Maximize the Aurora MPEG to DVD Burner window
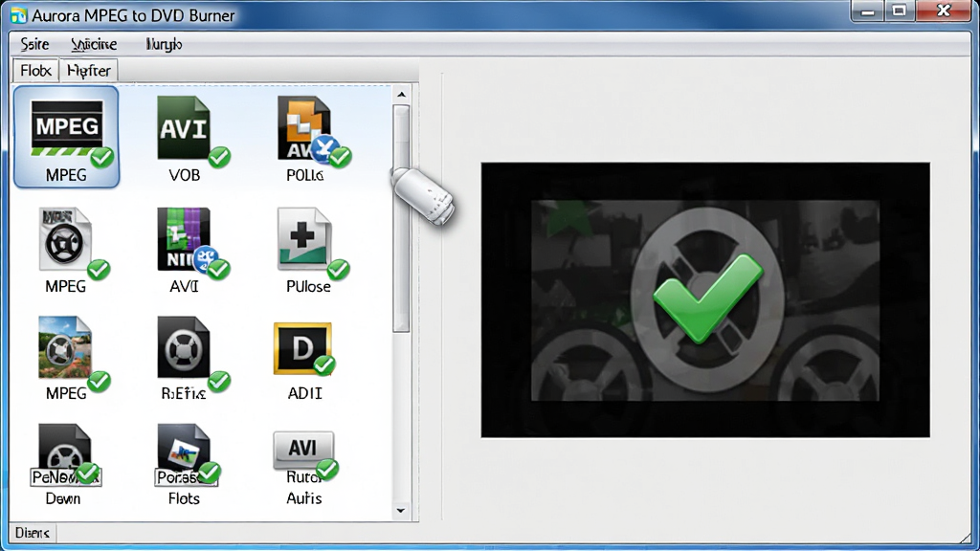The image size is (980, 551). point(900,11)
